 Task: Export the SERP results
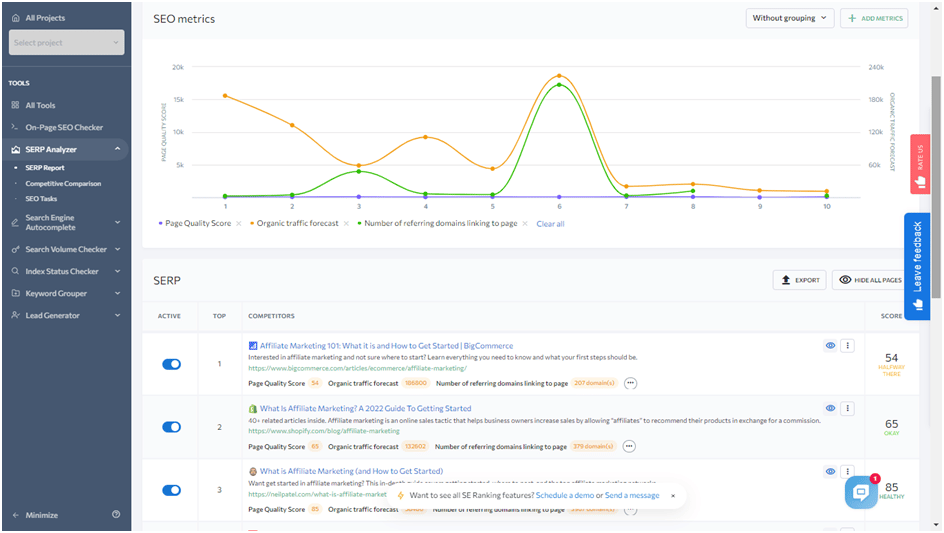coord(800,280)
